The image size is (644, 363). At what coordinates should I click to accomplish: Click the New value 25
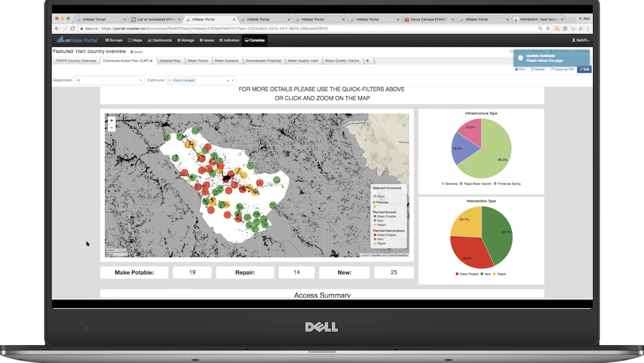click(394, 273)
